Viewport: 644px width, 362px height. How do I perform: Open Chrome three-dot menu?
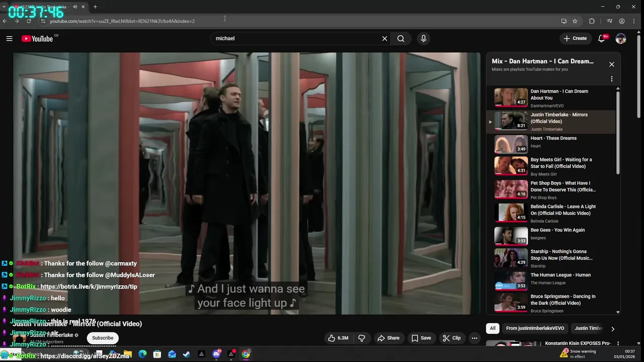point(635,21)
